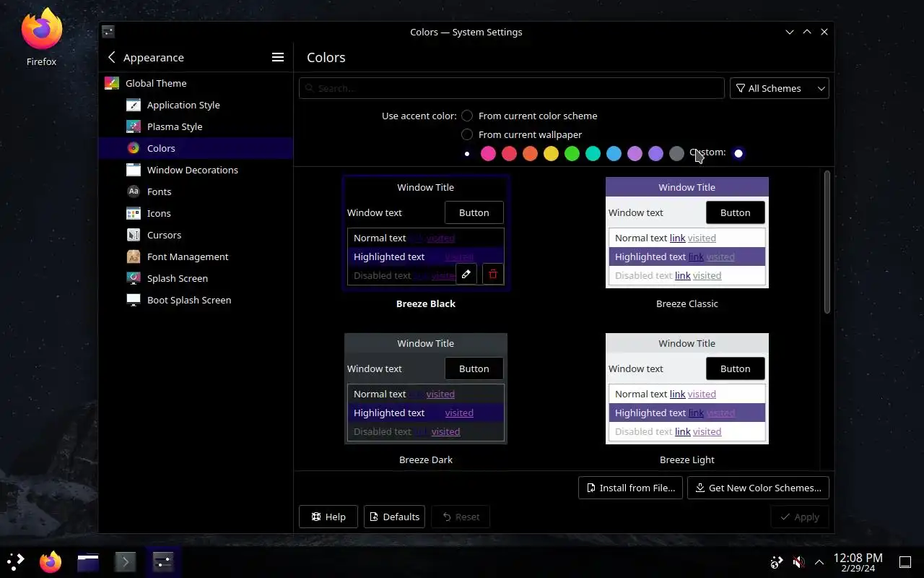Select the Window Decorations sidebar entry
Image resolution: width=924 pixels, height=578 pixels.
click(x=195, y=170)
